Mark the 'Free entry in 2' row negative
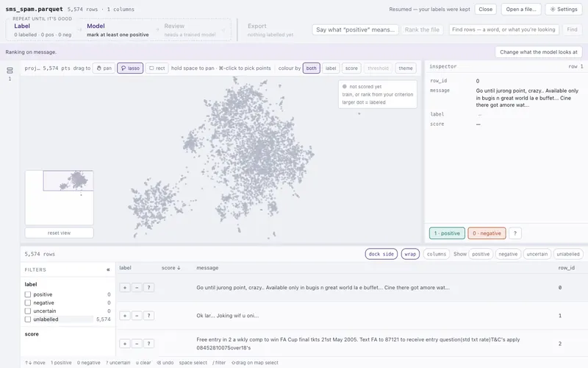 click(137, 344)
